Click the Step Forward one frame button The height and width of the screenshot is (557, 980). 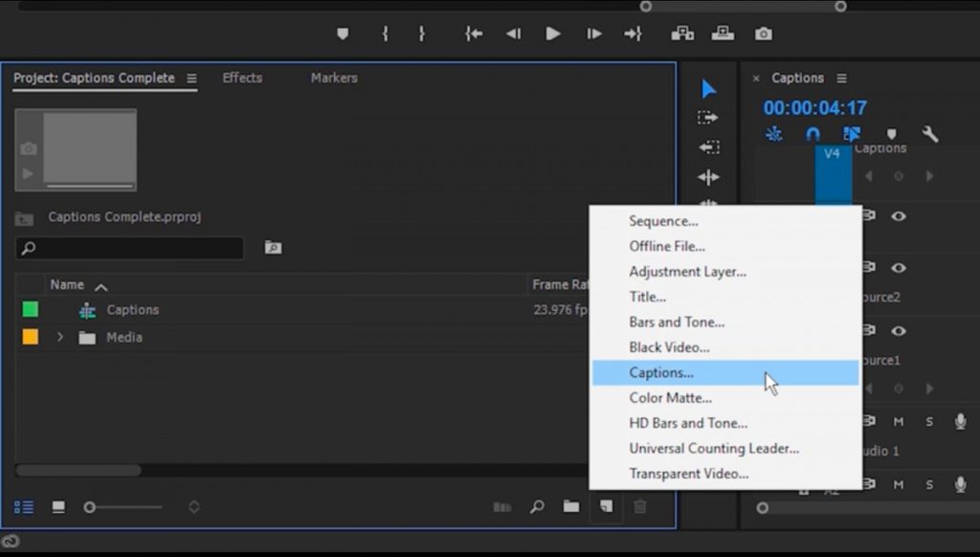[593, 33]
